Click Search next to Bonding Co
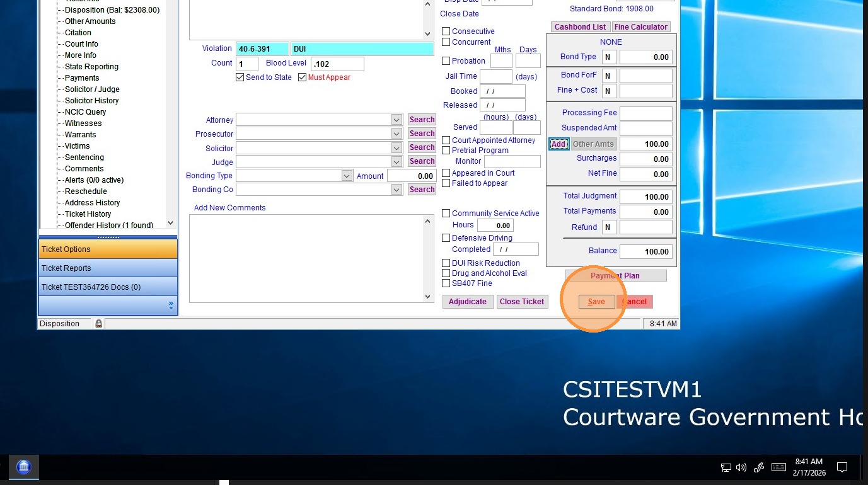868x485 pixels. [422, 190]
